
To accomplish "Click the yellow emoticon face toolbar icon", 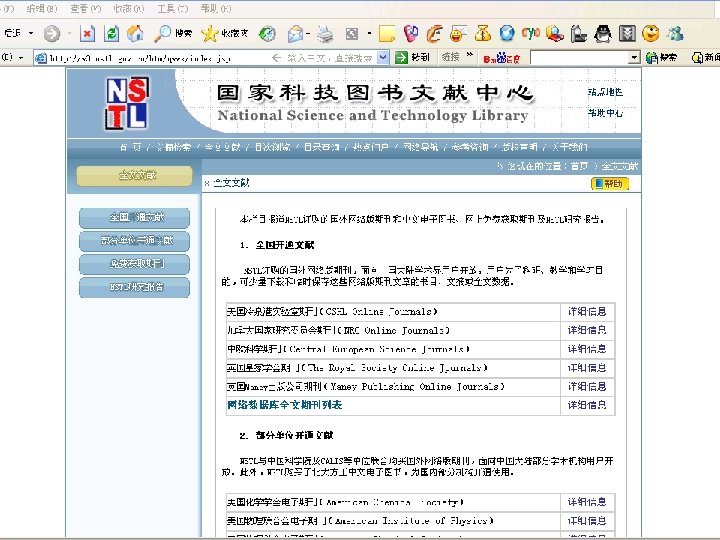I will coord(651,34).
